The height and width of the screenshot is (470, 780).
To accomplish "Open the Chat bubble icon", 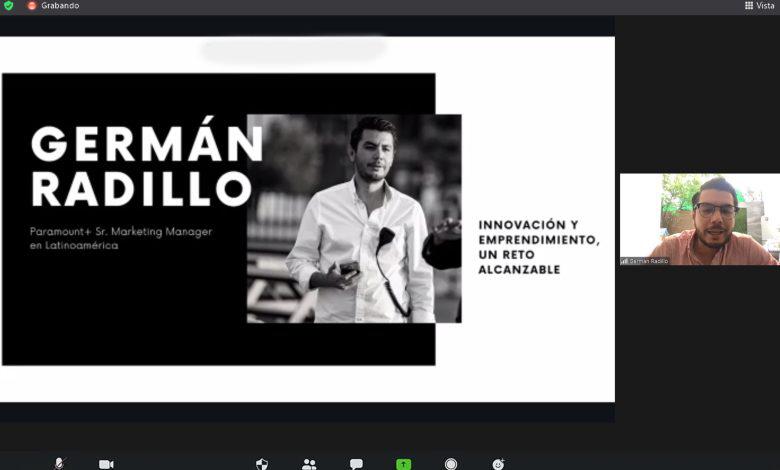I will pyautogui.click(x=356, y=464).
